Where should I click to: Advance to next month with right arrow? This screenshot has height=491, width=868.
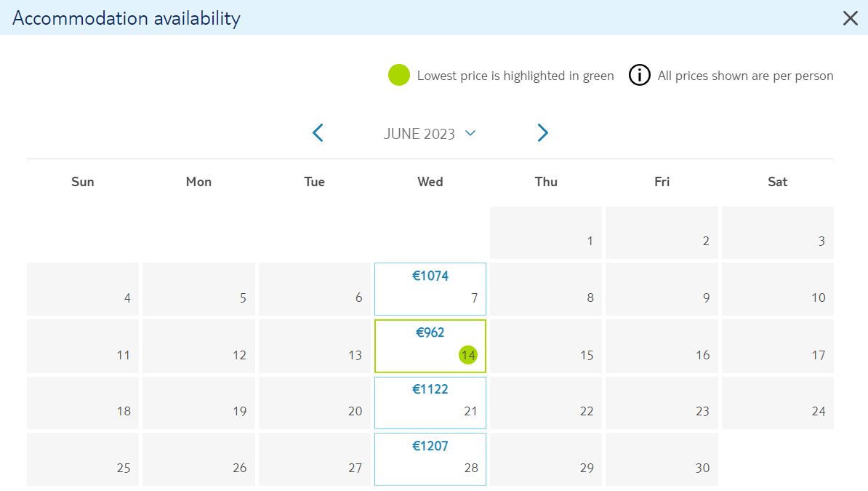pos(542,133)
